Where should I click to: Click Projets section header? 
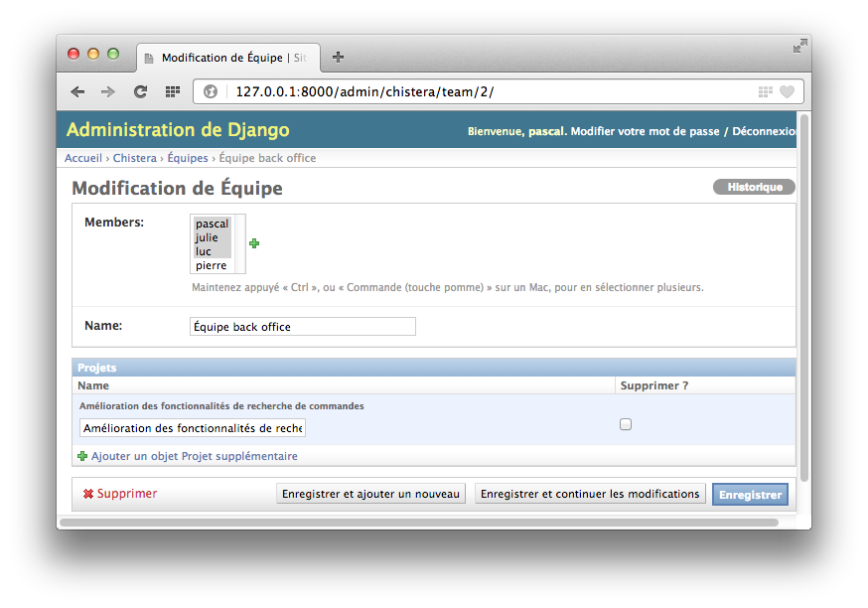tap(433, 368)
